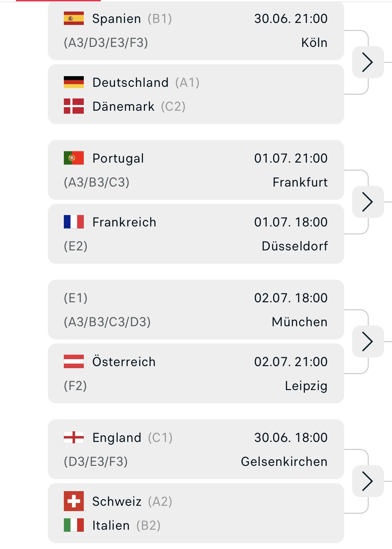Click the England flag icon
This screenshot has width=392, height=549.
click(x=73, y=437)
